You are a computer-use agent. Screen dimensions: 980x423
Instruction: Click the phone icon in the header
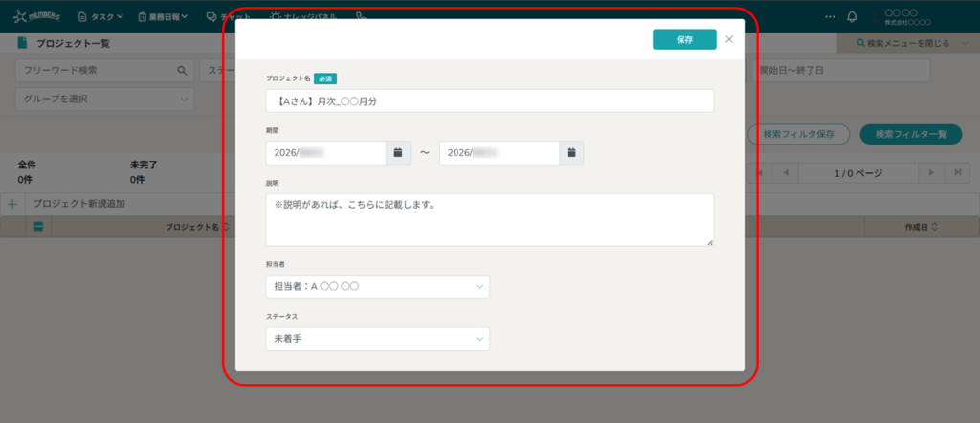tap(361, 17)
